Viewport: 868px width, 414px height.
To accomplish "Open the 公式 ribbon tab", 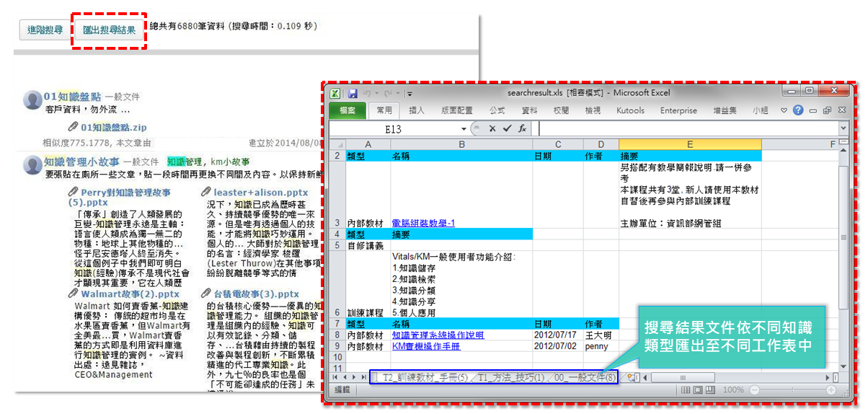I will (497, 110).
